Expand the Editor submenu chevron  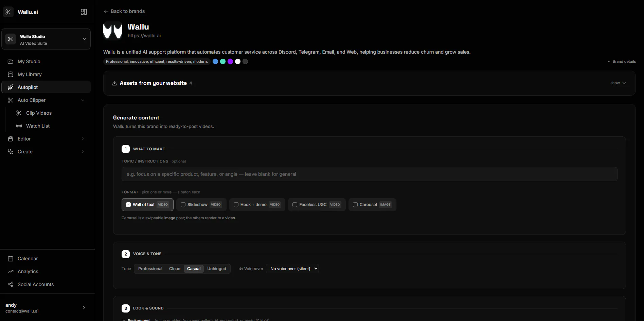click(x=83, y=139)
